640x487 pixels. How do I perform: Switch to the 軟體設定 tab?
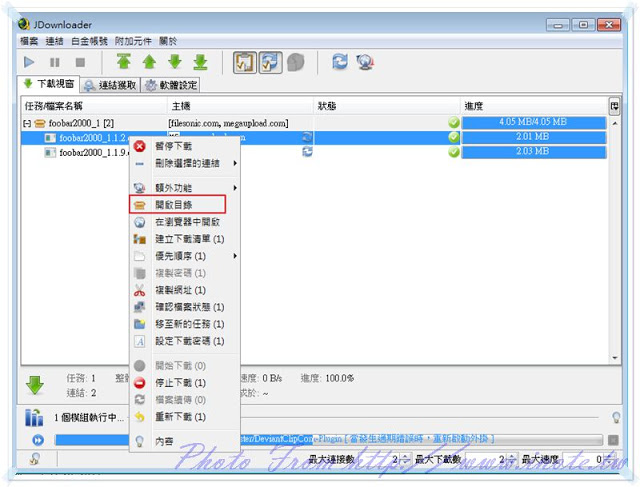coord(171,85)
